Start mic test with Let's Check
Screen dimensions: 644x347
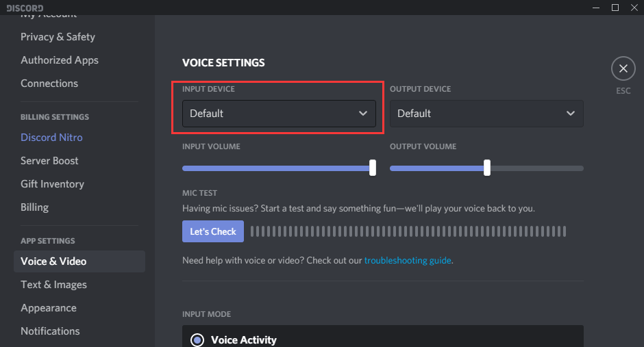pos(213,231)
